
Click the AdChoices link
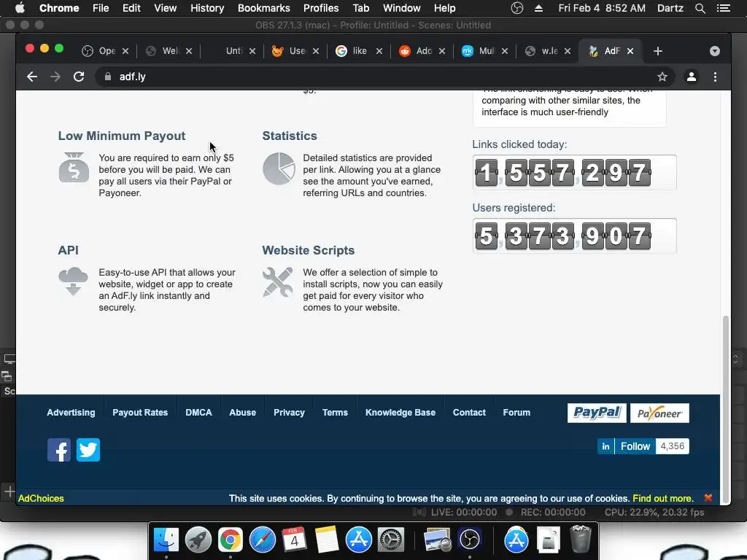pyautogui.click(x=41, y=498)
